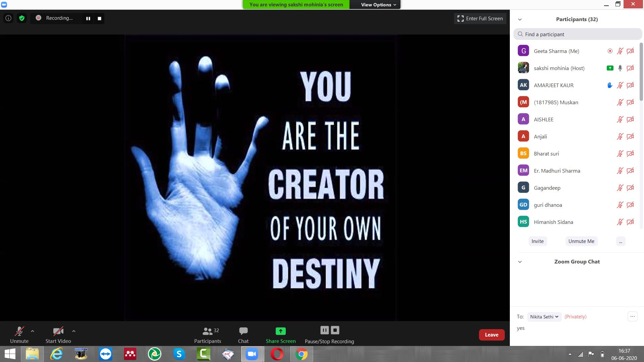Click Bharat suri BS avatar
This screenshot has width=644, height=362.
click(523, 154)
